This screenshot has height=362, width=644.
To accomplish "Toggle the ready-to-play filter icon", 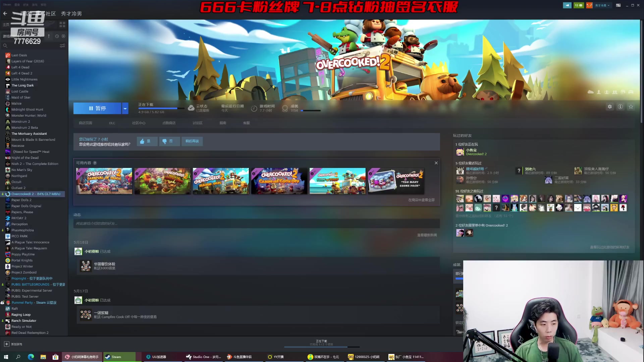I will 63,36.
